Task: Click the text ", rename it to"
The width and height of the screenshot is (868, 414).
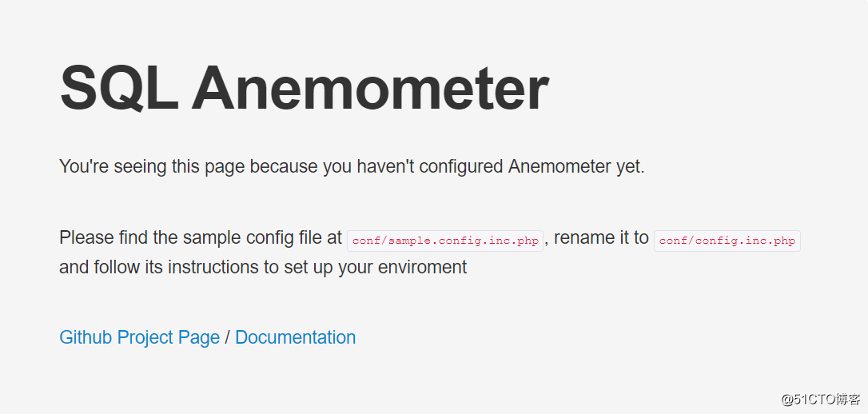Action: coord(599,237)
